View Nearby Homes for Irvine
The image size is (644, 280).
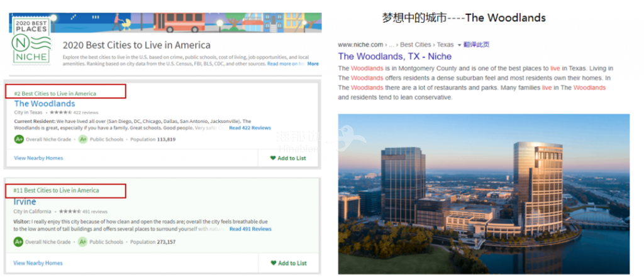click(38, 263)
